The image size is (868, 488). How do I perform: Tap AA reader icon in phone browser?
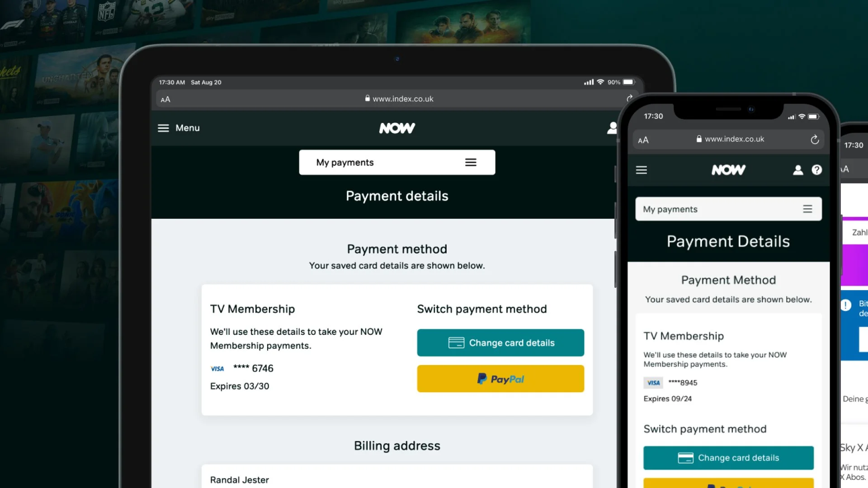click(x=643, y=140)
